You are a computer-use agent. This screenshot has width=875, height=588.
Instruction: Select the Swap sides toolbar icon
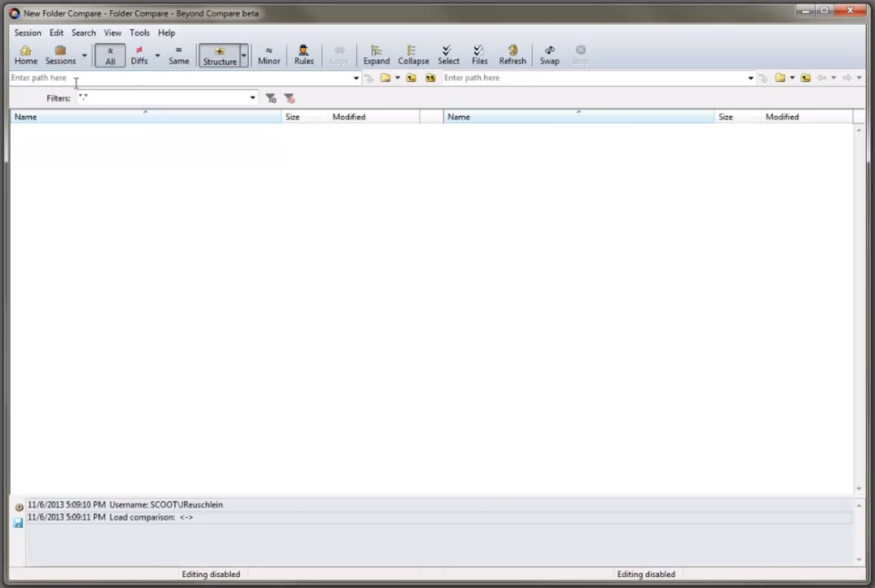pos(549,53)
